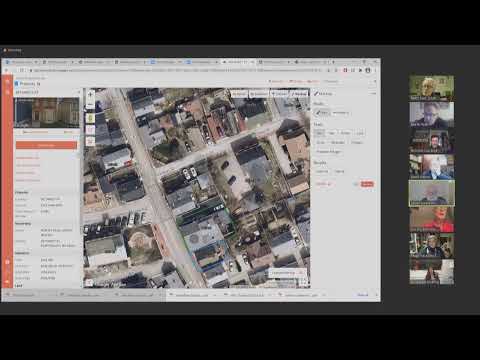Collapse the property panel using its header arrow
480x360 pixels.
click(79, 92)
